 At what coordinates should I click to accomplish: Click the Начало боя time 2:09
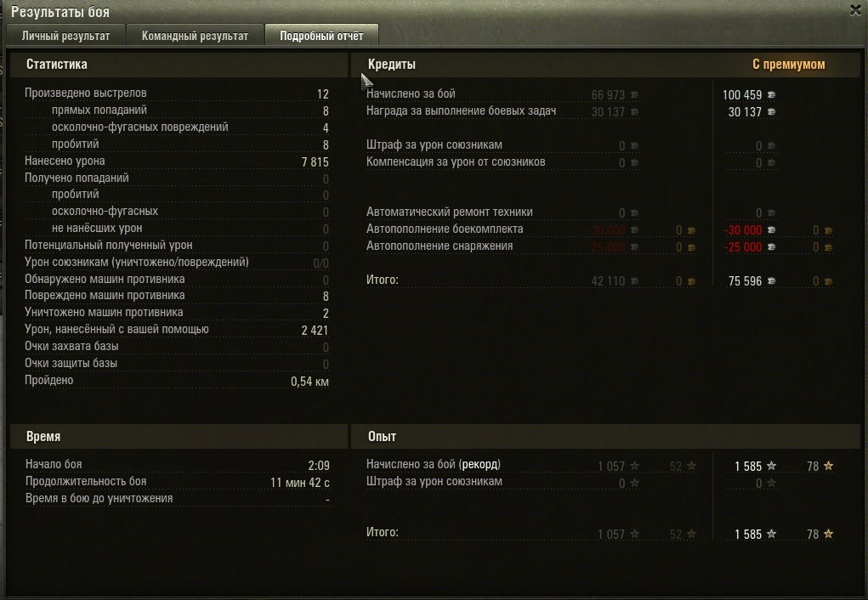(x=319, y=466)
